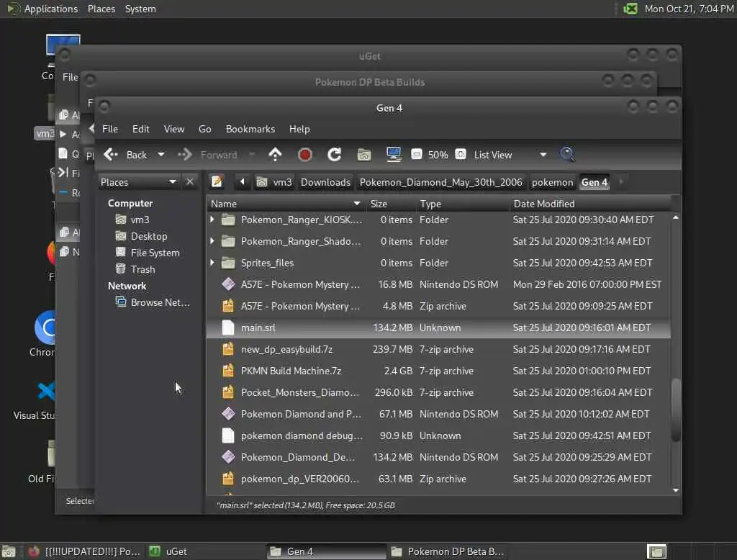This screenshot has height=560, width=737.
Task: Open the View menu
Action: (x=174, y=129)
